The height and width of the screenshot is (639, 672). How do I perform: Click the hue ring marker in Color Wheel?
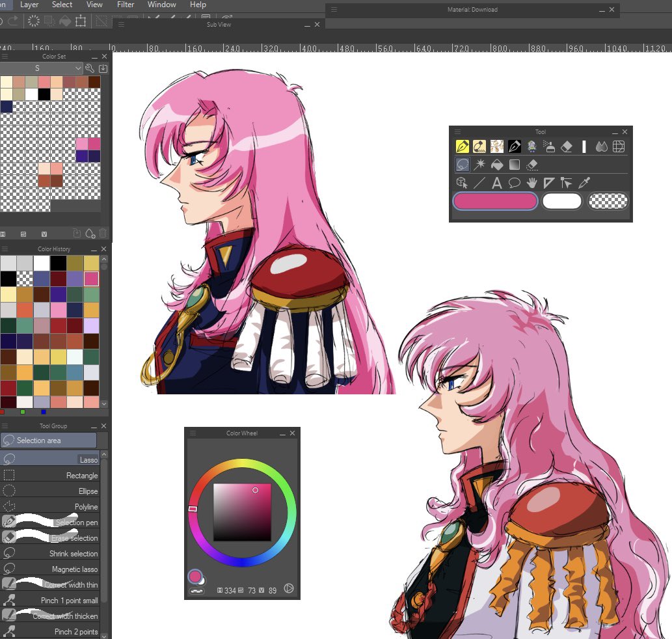(193, 509)
